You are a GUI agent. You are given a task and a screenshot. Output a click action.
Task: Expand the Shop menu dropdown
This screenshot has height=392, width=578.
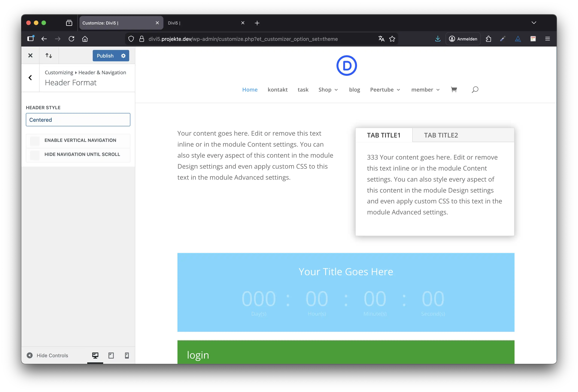click(328, 90)
